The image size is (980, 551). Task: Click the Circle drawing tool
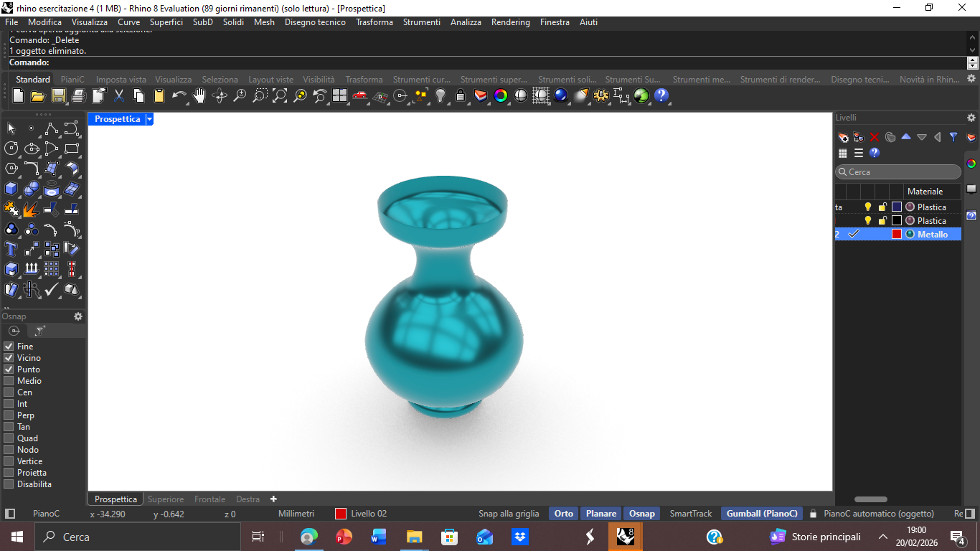coord(11,149)
